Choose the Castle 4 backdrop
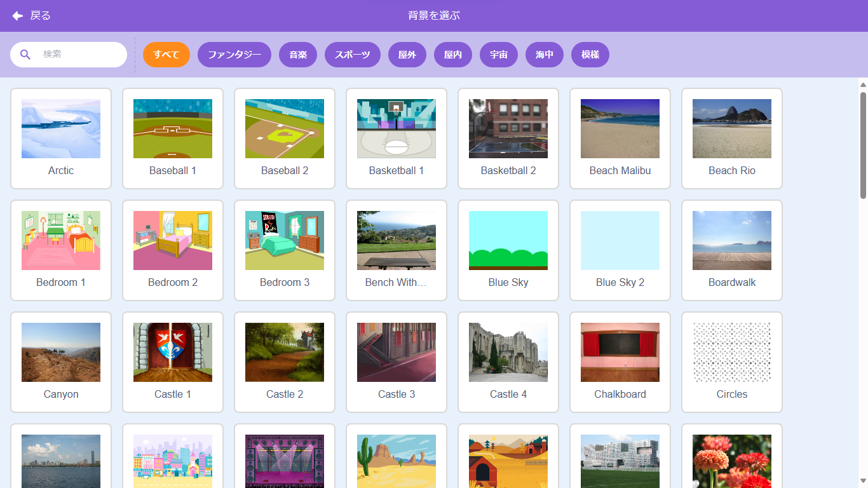Viewport: 868px width, 488px height. coord(508,362)
